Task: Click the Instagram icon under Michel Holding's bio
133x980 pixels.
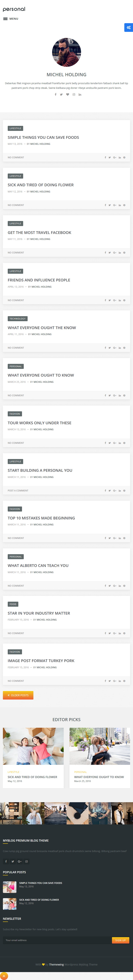Action: (74, 94)
